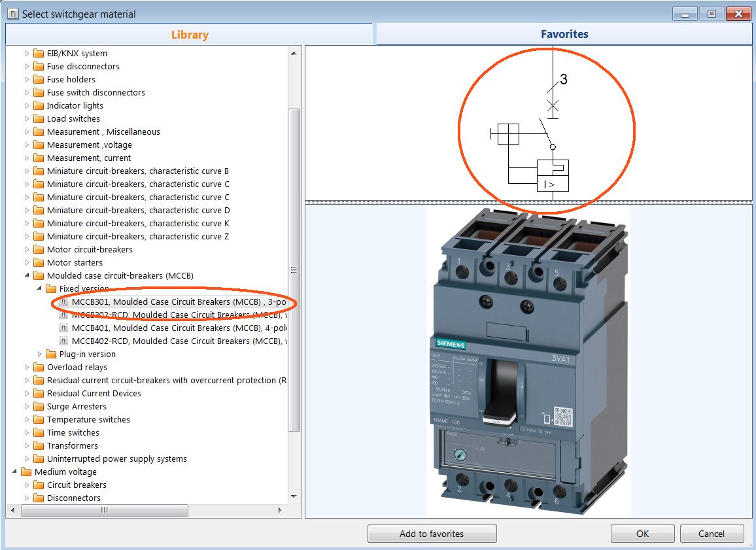Screen dimensions: 756x550
Task: Expand the Plug-in version subfolder
Action: point(39,354)
